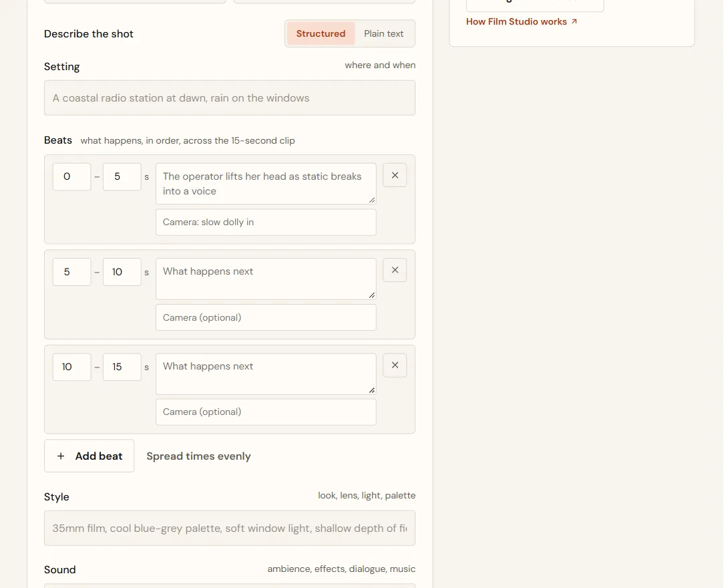724x588 pixels.
Task: Click the 10–15 s textarea resize handle
Action: (372, 390)
